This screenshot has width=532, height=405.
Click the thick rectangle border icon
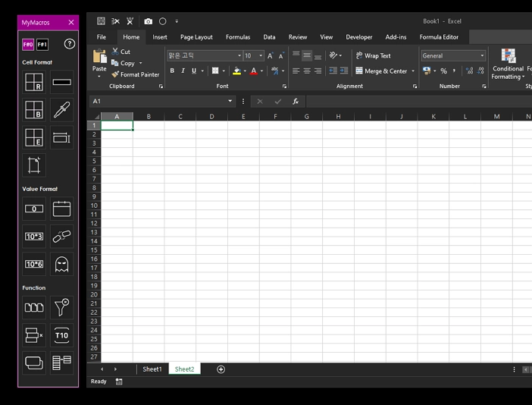pos(61,82)
